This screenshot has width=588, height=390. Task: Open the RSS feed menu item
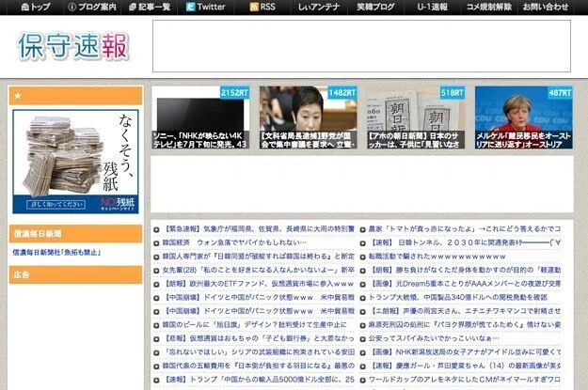click(x=262, y=7)
